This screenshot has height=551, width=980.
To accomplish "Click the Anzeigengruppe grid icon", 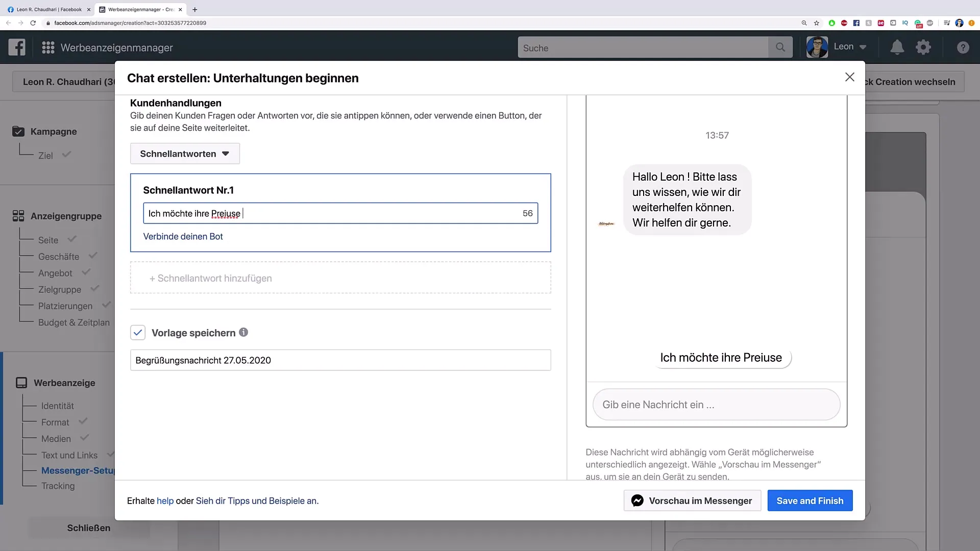I will coord(18,216).
